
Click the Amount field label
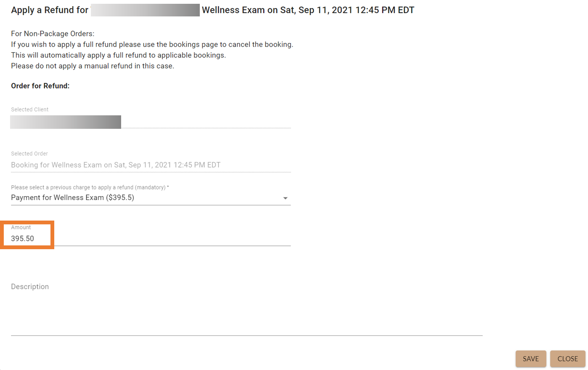click(x=21, y=227)
